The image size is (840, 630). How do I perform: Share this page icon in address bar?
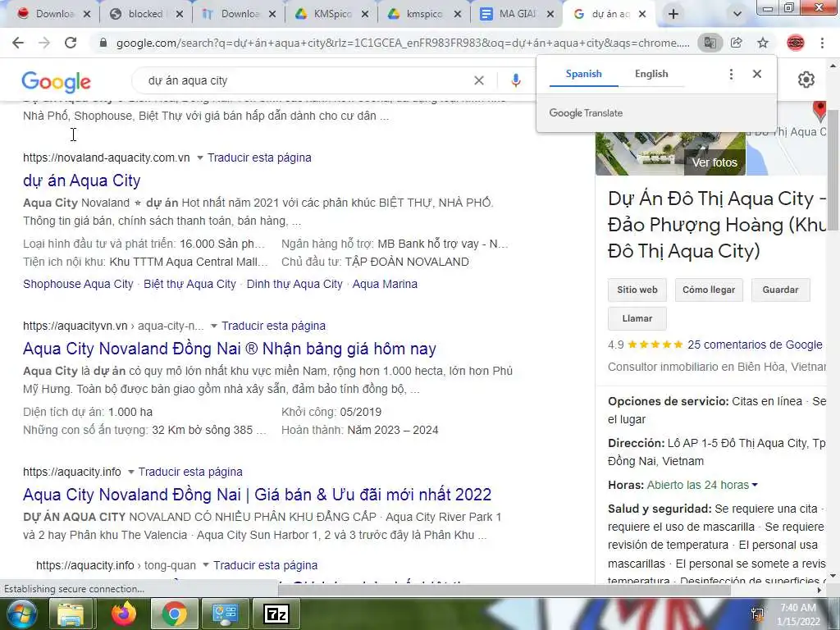tap(737, 43)
